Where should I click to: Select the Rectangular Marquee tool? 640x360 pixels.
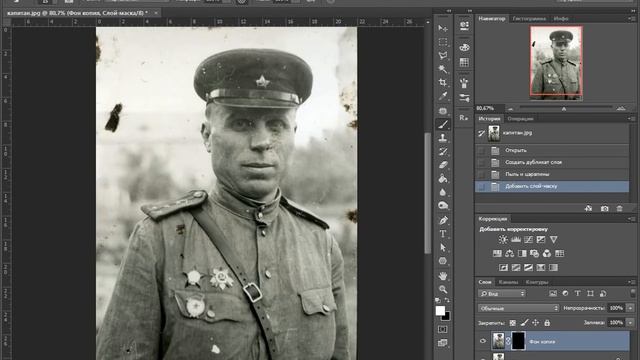click(x=443, y=42)
